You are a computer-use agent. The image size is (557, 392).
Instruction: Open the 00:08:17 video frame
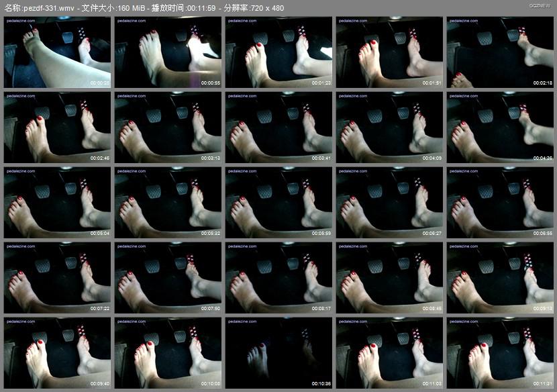click(278, 278)
